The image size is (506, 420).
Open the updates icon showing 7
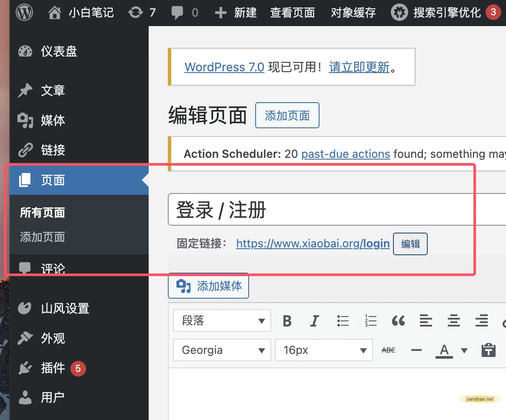[136, 13]
